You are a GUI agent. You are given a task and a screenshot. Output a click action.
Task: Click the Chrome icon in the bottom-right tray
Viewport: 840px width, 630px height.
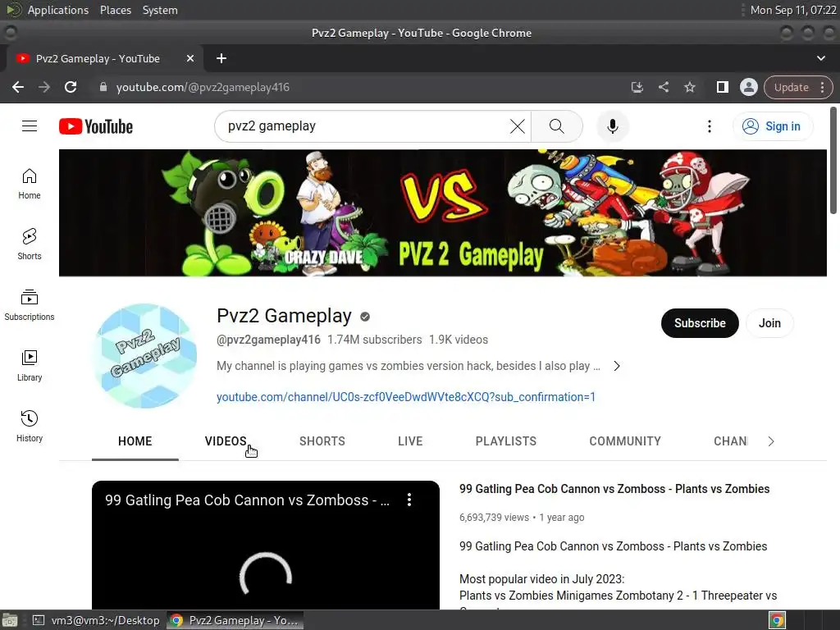(778, 620)
